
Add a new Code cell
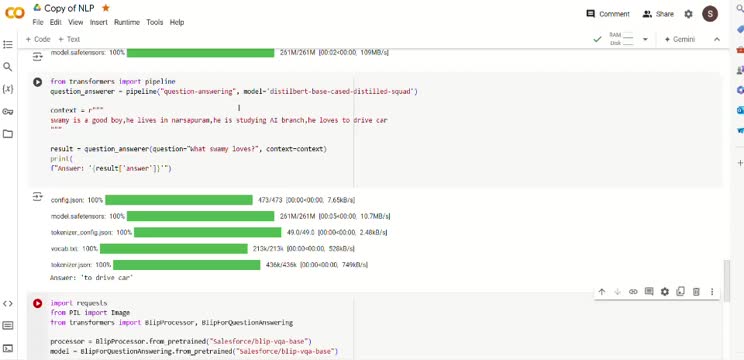[x=38, y=39]
